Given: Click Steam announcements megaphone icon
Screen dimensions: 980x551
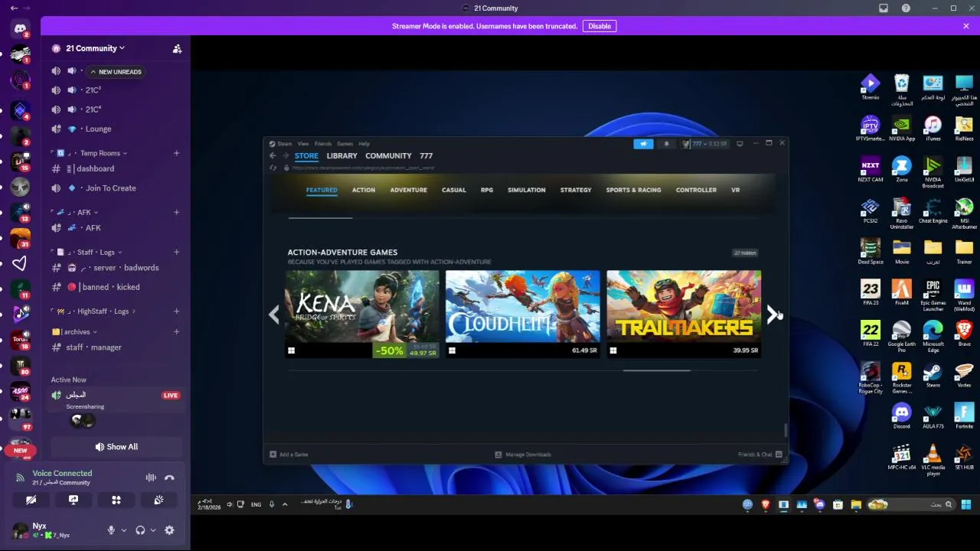Looking at the screenshot, I should coord(643,144).
